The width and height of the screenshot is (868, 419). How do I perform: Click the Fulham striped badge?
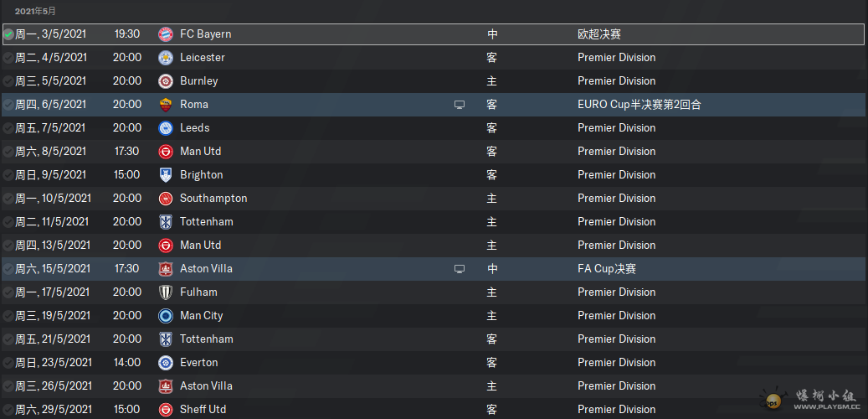(x=165, y=292)
